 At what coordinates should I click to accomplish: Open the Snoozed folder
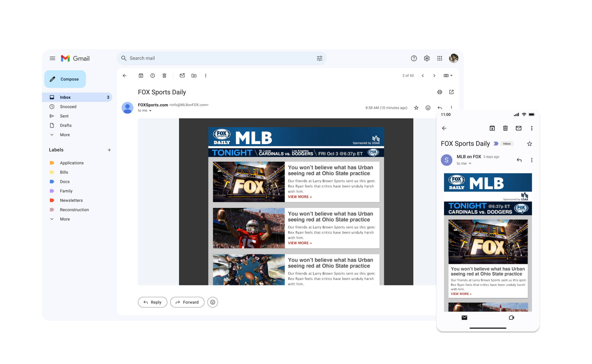[x=68, y=107]
